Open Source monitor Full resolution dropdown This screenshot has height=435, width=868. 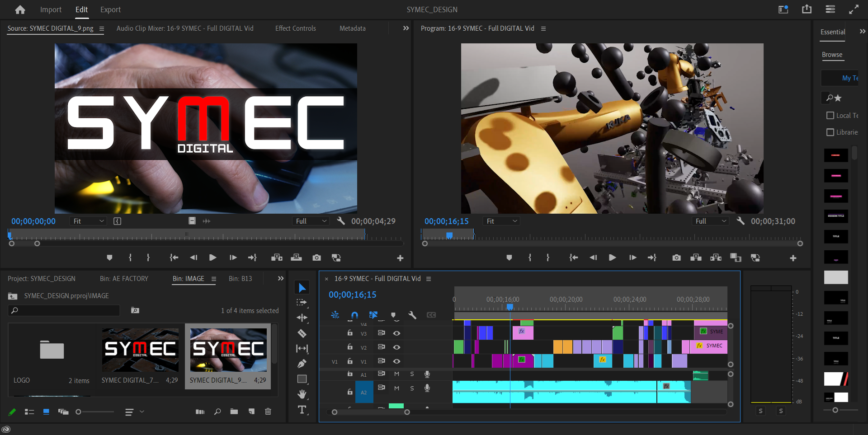[x=311, y=221]
